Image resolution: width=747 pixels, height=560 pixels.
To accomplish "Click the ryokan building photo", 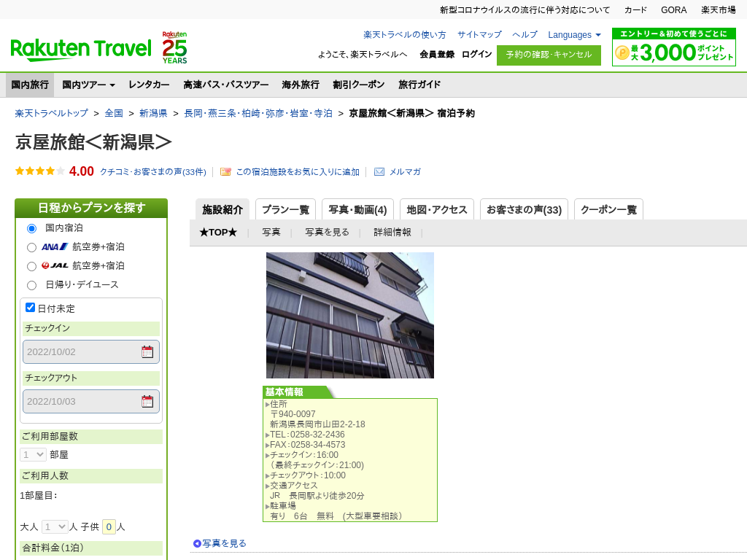I will coord(349,315).
